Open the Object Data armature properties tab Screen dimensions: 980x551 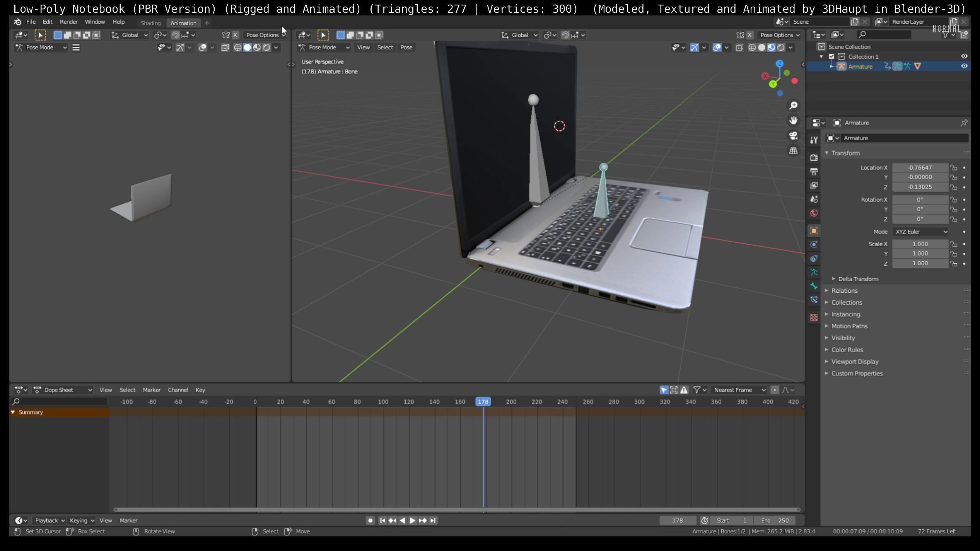(x=814, y=272)
